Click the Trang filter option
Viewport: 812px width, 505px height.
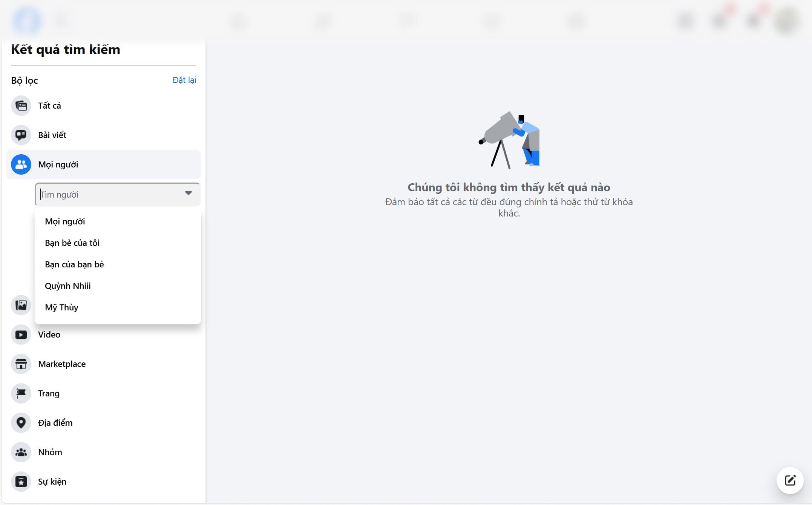(49, 393)
